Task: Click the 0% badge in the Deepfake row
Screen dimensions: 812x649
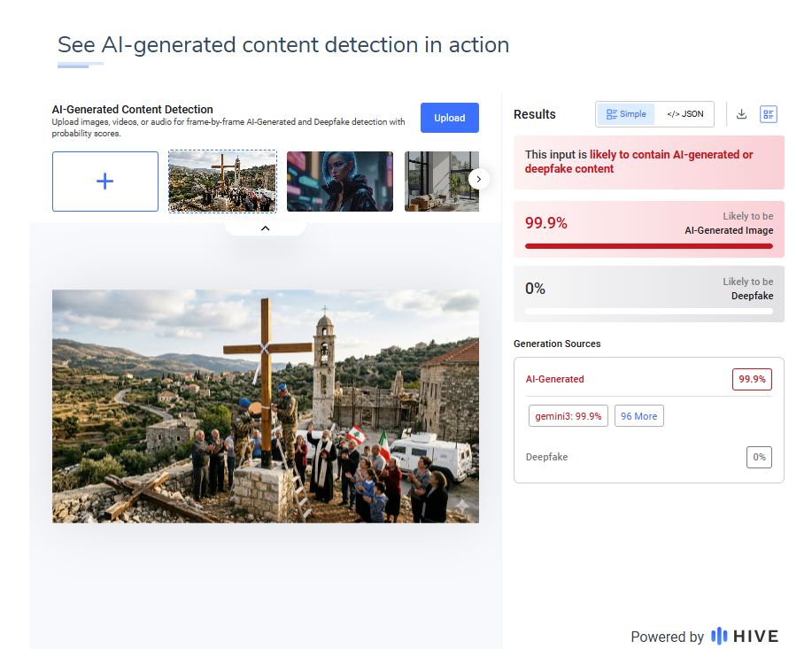Action: 758,457
